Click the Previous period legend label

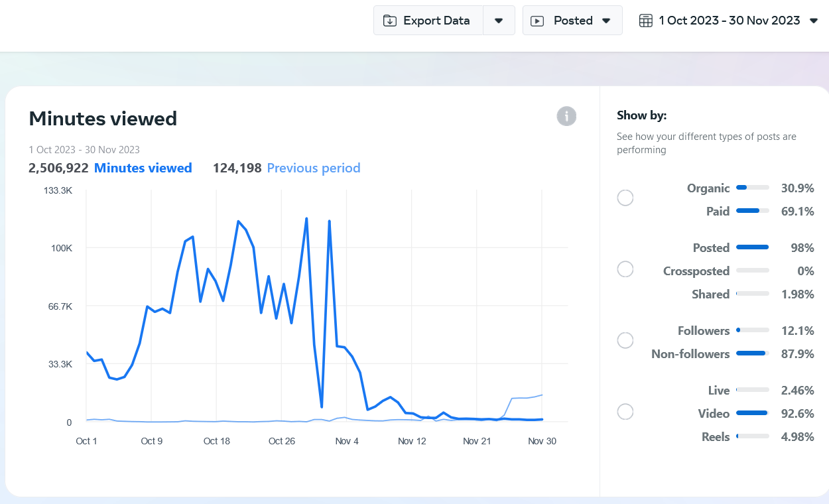[313, 168]
